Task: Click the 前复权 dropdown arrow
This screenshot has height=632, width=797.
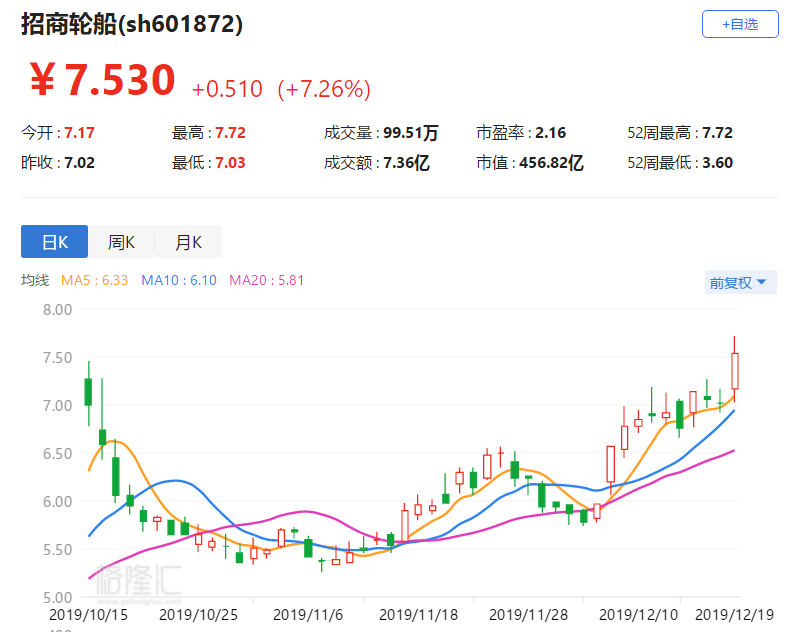Action: click(761, 282)
